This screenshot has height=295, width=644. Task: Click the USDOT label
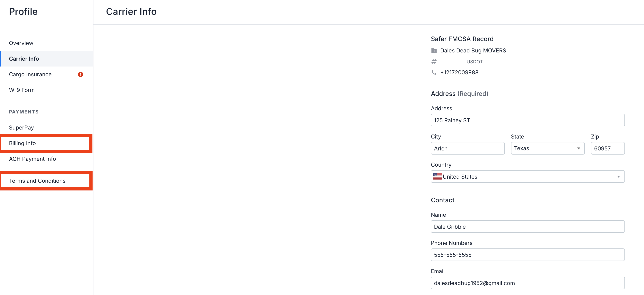[x=474, y=62]
